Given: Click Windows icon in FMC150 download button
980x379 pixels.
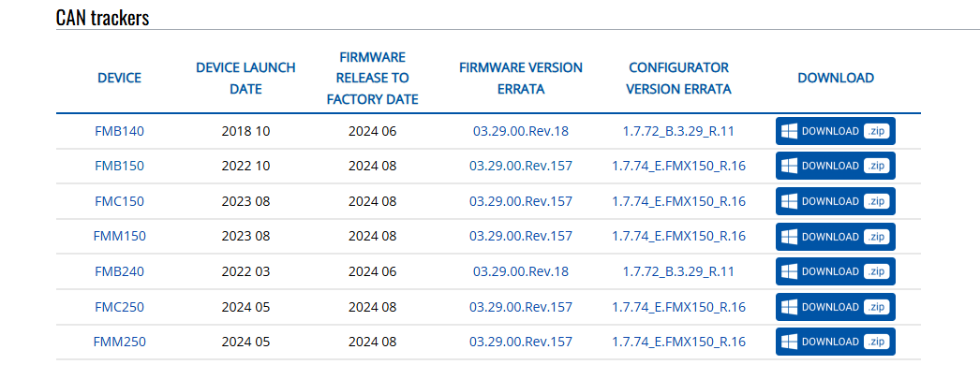Looking at the screenshot, I should (789, 201).
